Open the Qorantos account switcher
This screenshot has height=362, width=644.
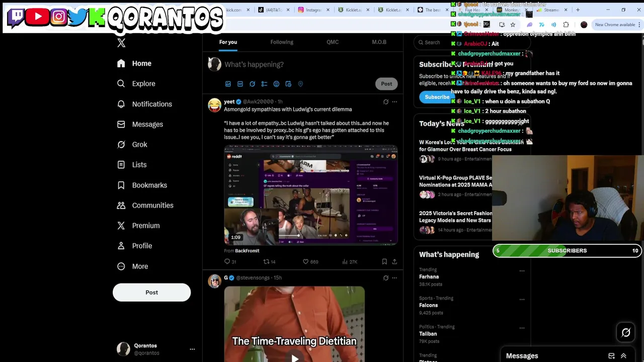(x=155, y=349)
